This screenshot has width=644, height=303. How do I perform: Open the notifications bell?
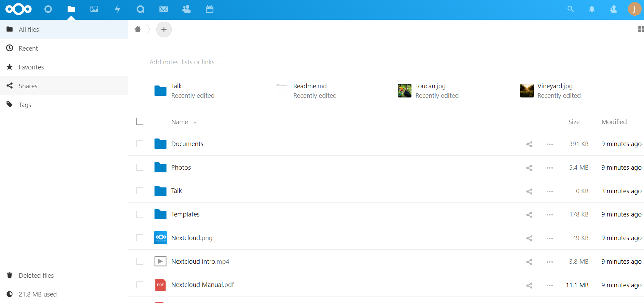[592, 9]
